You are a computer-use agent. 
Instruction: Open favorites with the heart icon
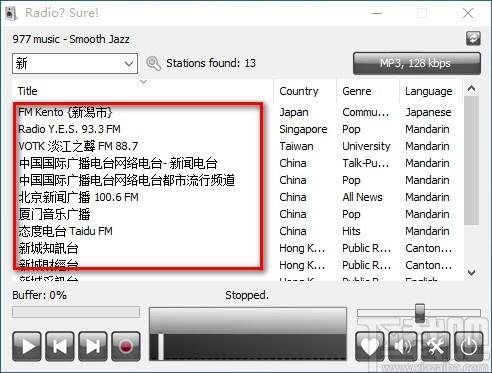click(x=369, y=347)
